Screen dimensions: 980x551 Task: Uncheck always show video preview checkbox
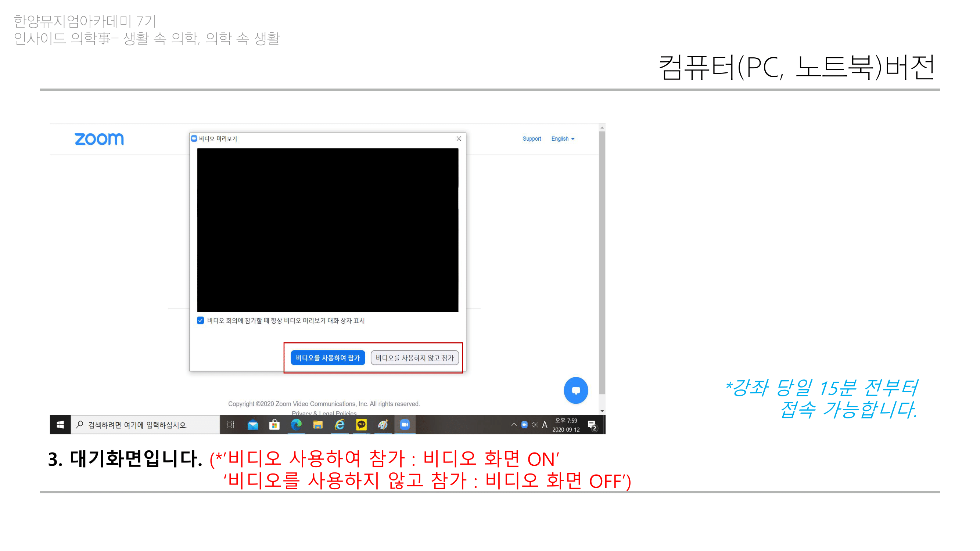[201, 321]
